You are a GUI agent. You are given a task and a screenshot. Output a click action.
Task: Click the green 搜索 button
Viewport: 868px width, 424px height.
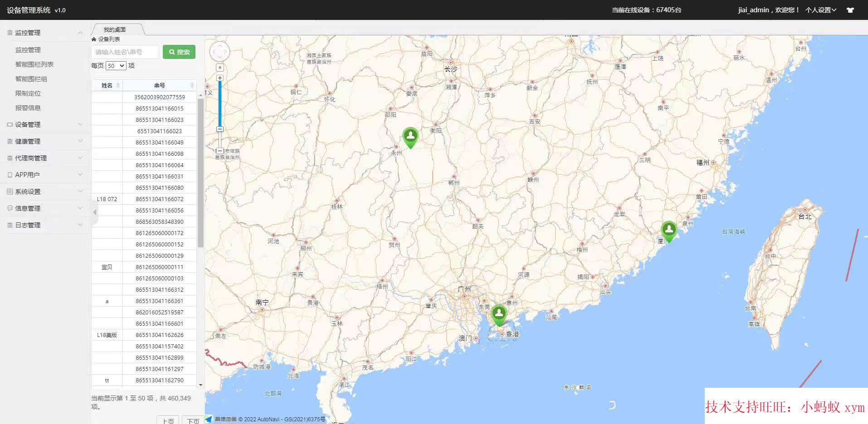coord(179,52)
